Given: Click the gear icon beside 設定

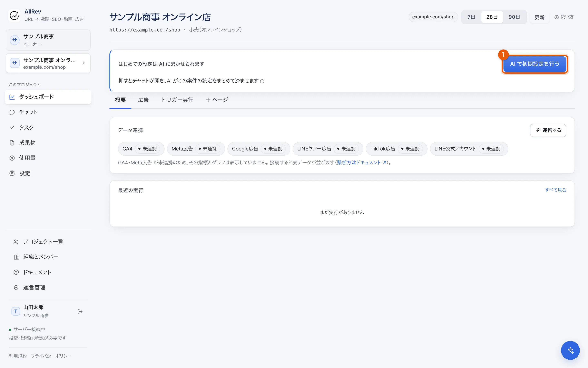Looking at the screenshot, I should pyautogui.click(x=12, y=173).
